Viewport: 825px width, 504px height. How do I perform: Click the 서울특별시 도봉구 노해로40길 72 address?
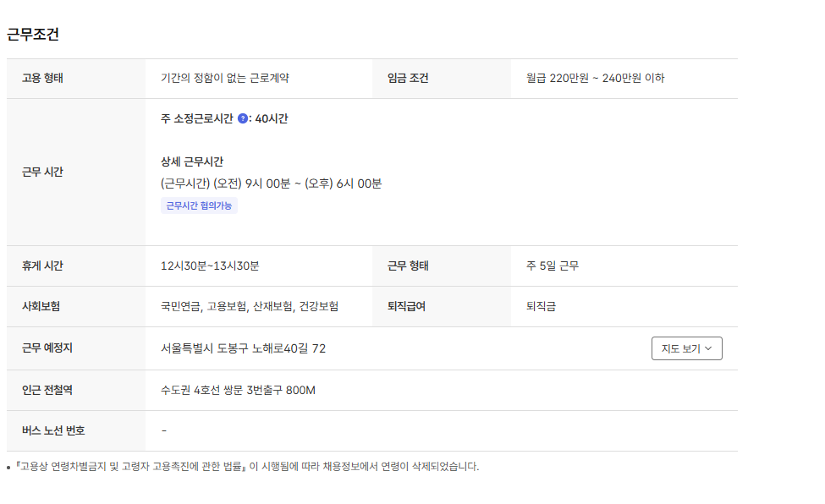pos(243,348)
